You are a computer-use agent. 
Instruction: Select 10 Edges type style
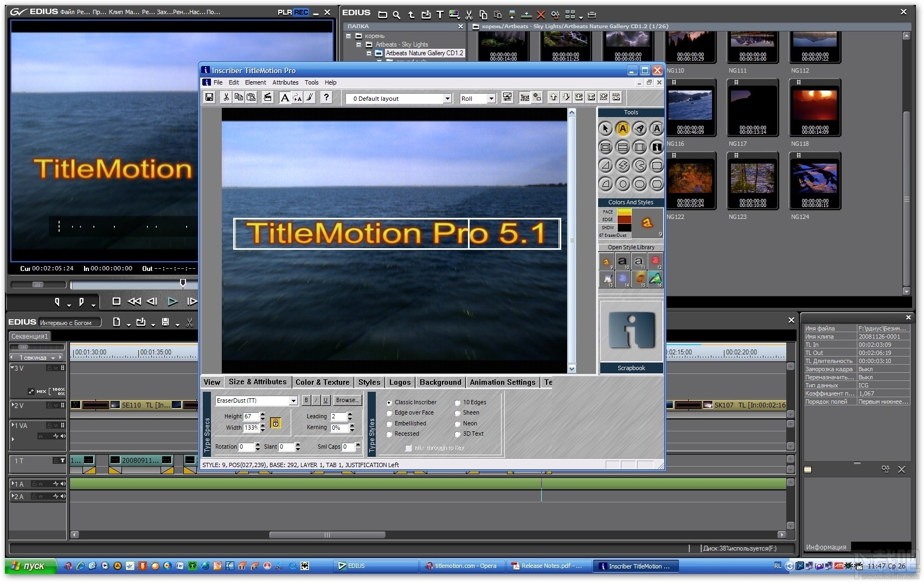pyautogui.click(x=471, y=402)
